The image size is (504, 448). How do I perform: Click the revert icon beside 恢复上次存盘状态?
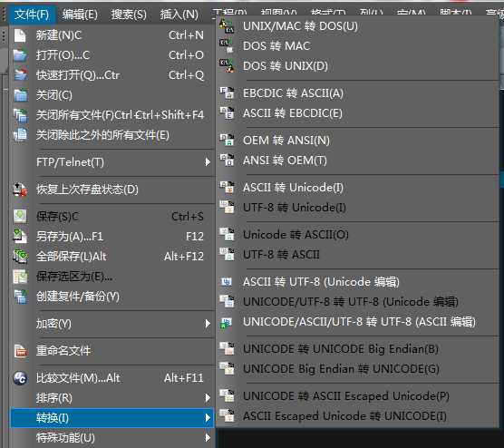tap(20, 190)
